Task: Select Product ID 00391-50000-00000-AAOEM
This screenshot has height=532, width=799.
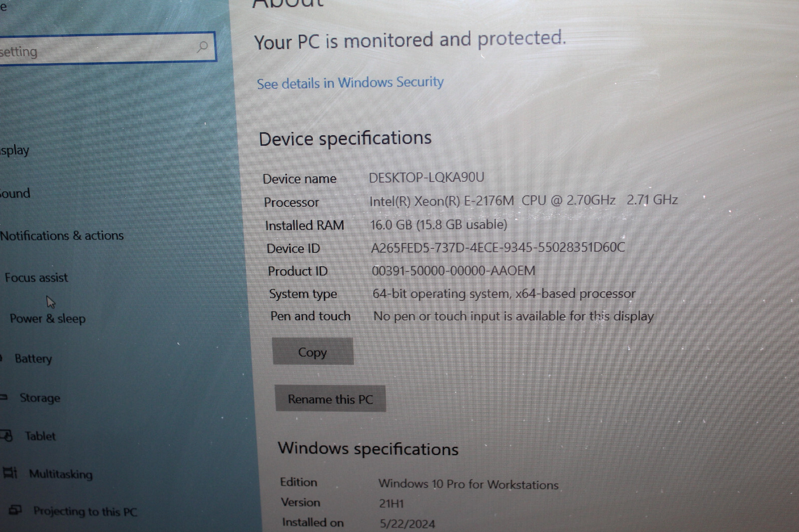Action: 453,270
